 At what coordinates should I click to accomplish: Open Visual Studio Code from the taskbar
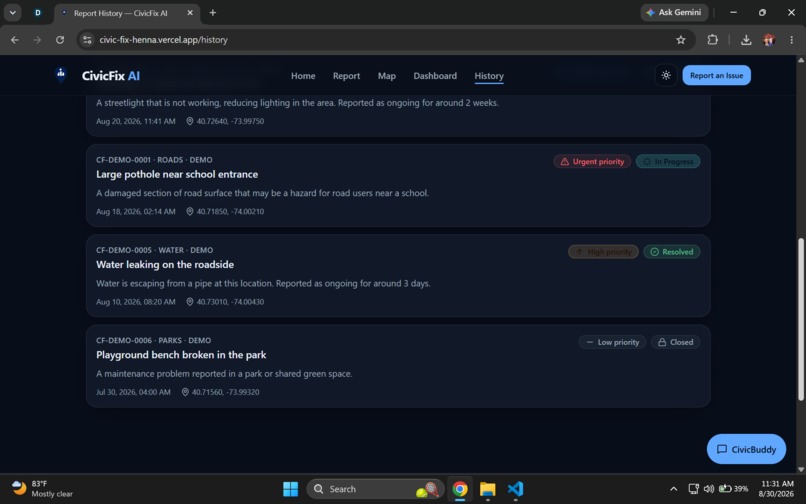coord(515,489)
